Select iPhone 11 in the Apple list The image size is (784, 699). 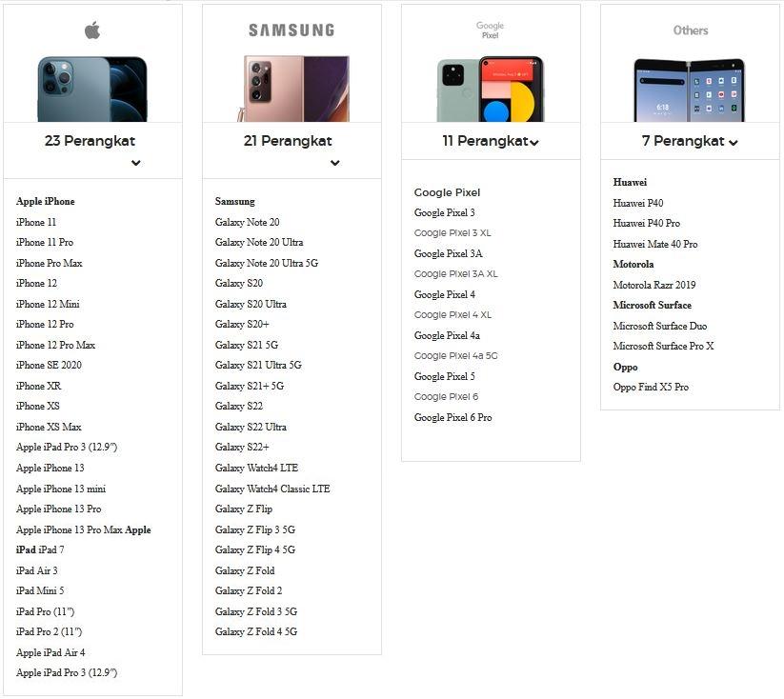point(36,222)
